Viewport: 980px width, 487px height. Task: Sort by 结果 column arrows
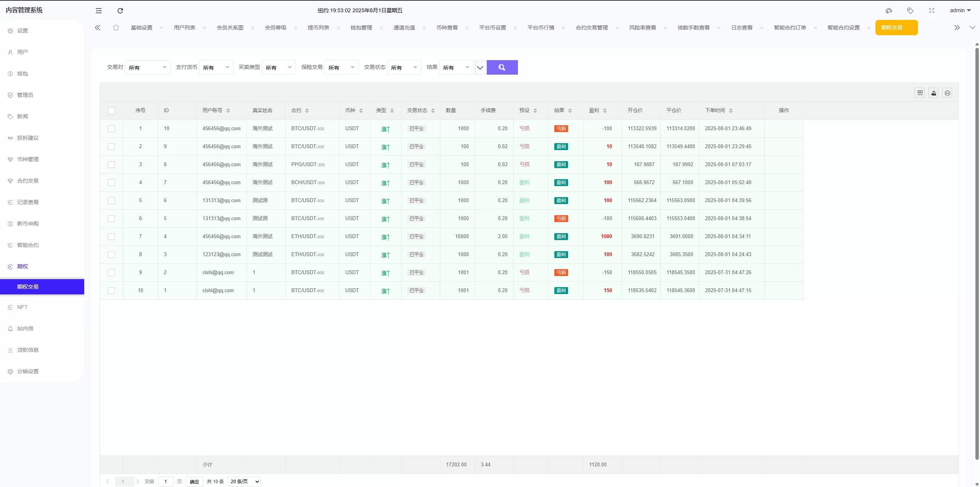[570, 111]
